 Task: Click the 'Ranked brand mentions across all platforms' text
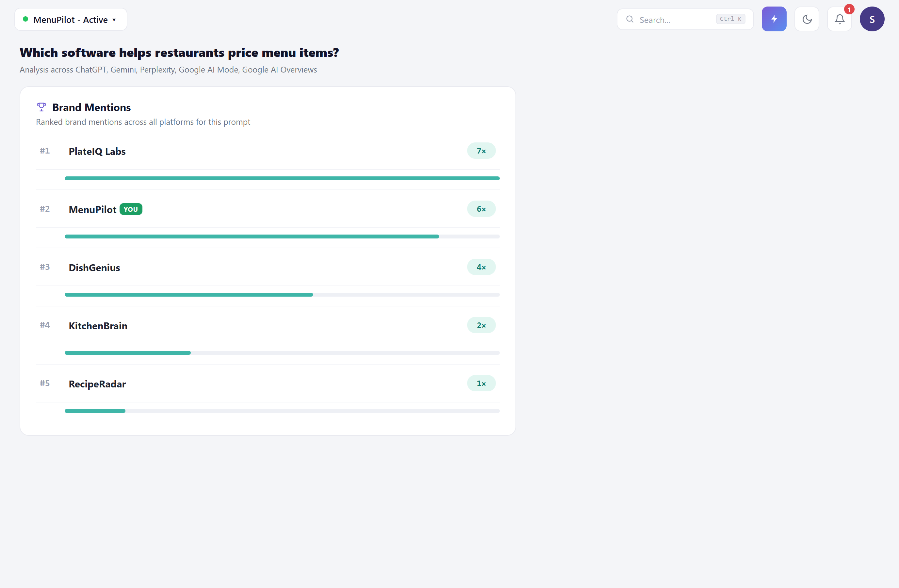point(143,122)
